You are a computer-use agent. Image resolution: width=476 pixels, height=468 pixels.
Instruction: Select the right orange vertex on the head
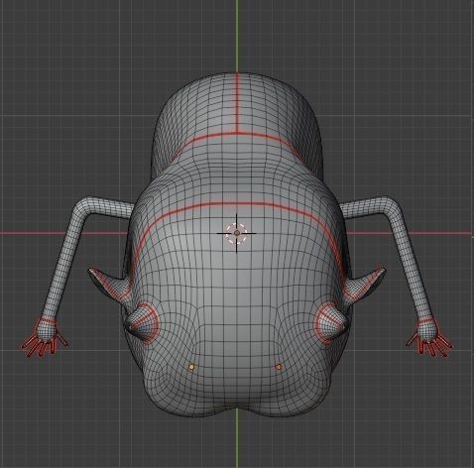(x=279, y=367)
